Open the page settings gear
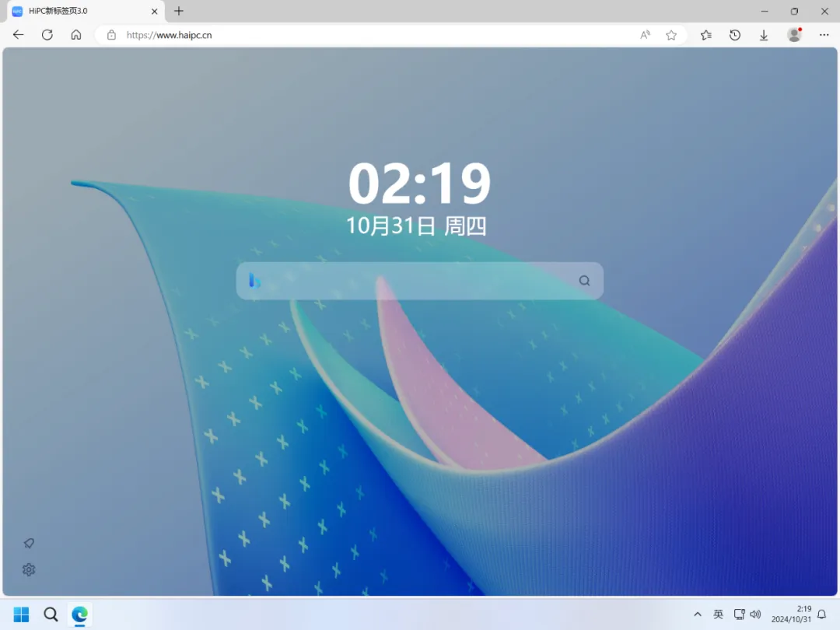 29,569
